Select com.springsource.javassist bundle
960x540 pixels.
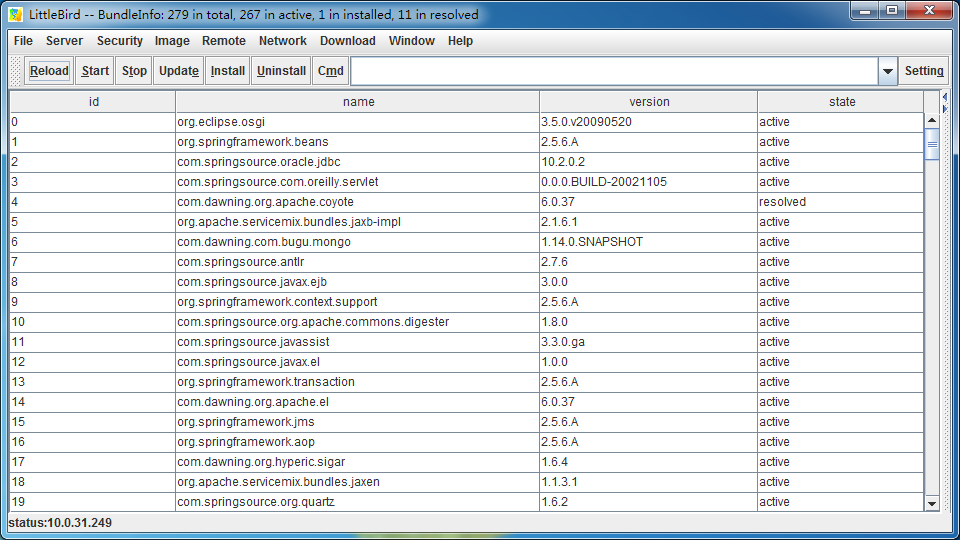(467, 342)
